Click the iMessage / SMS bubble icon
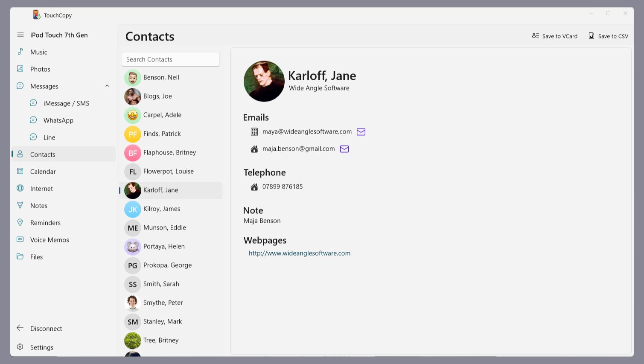The image size is (644, 364). [33, 103]
